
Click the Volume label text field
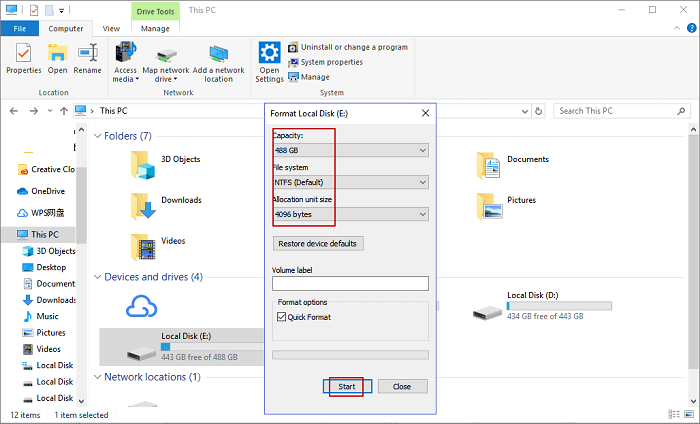click(350, 283)
